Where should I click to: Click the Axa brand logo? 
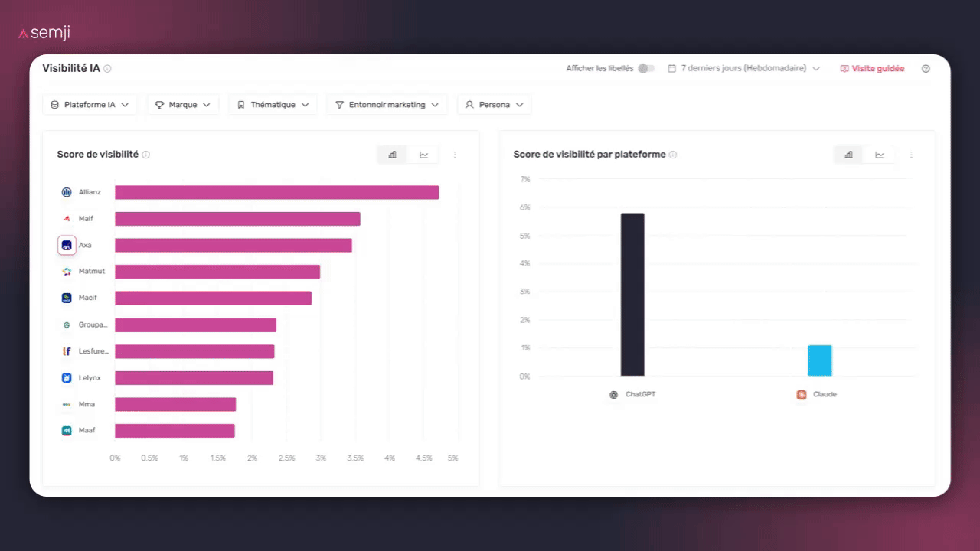coord(67,246)
